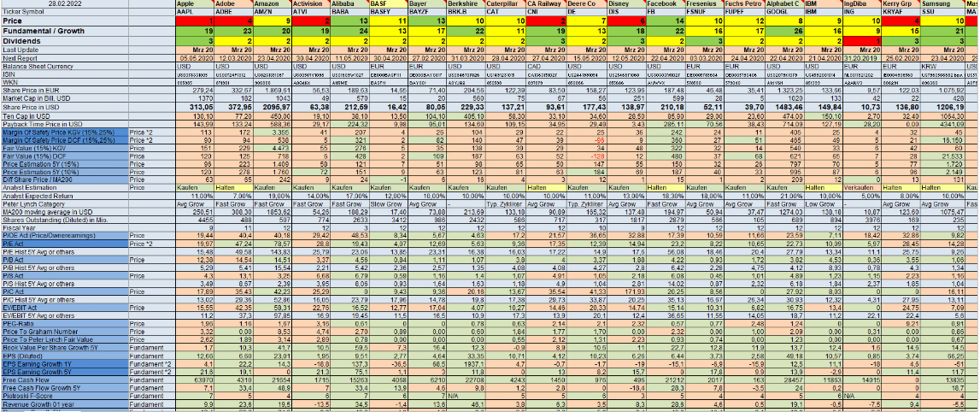The height and width of the screenshot is (412, 980).
Task: Click the Activision column header
Action: tap(311, 3)
